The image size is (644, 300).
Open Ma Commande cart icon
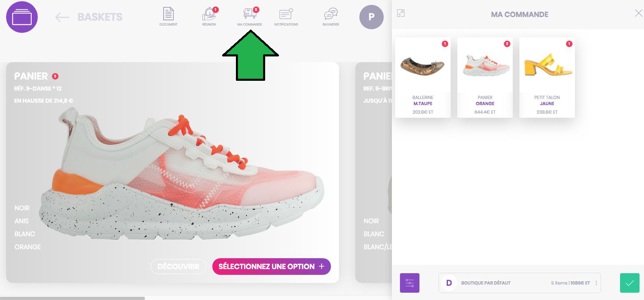tap(250, 17)
